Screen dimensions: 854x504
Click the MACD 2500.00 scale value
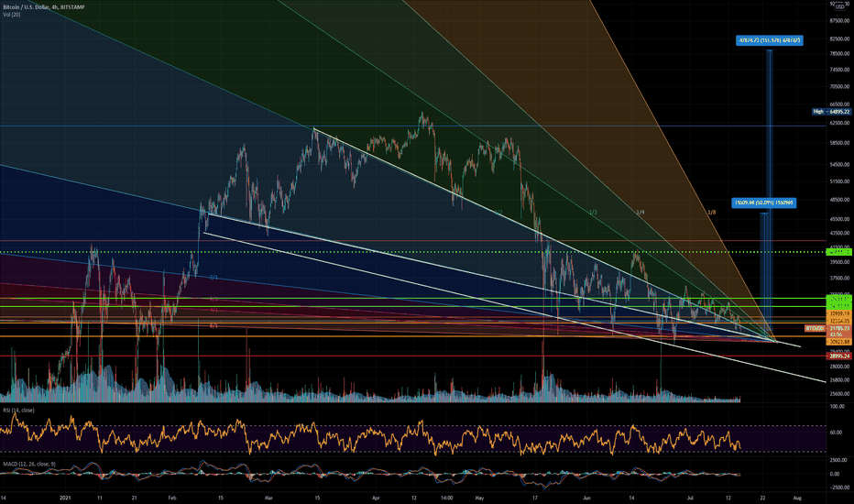838,460
